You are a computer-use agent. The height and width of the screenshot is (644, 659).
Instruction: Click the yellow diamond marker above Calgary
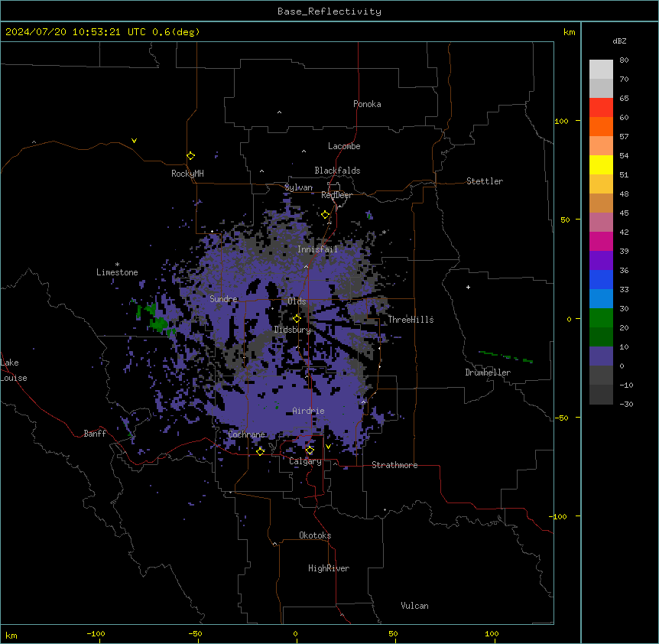[x=310, y=450]
